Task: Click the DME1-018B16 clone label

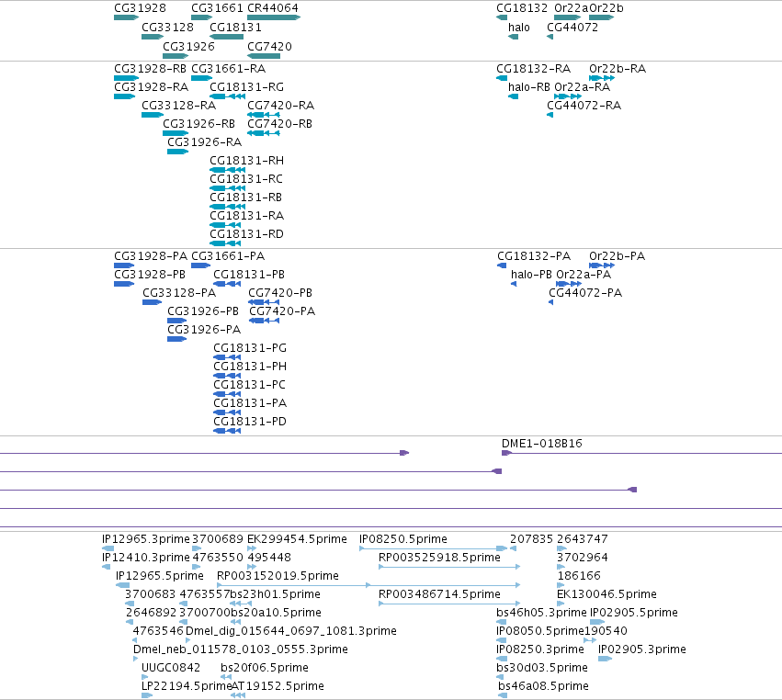Action: (541, 444)
